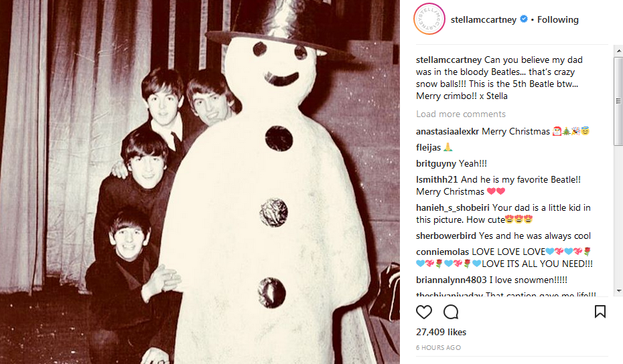Click scrollbar down arrow in comments
Image resolution: width=623 pixels, height=364 pixels.
click(618, 291)
